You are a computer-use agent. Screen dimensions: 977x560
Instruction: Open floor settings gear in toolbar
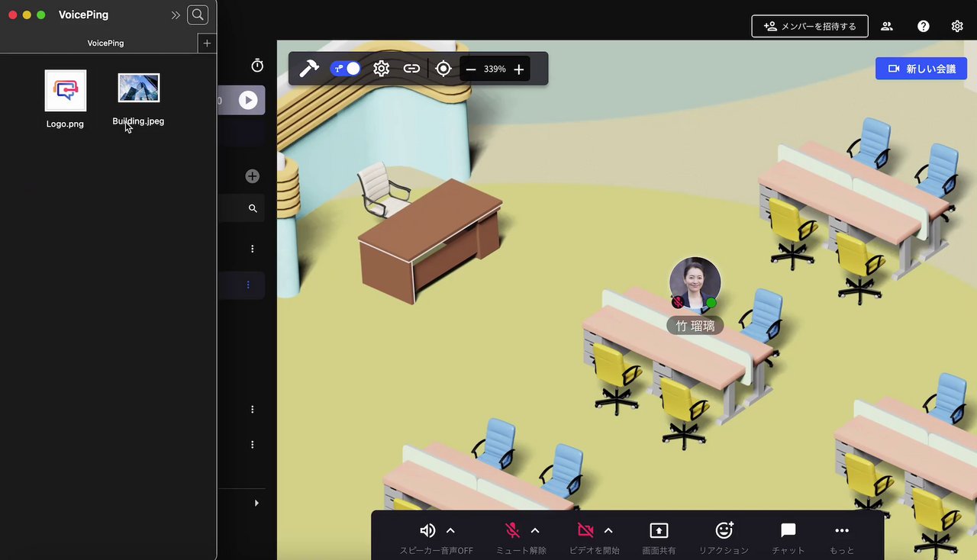point(382,69)
